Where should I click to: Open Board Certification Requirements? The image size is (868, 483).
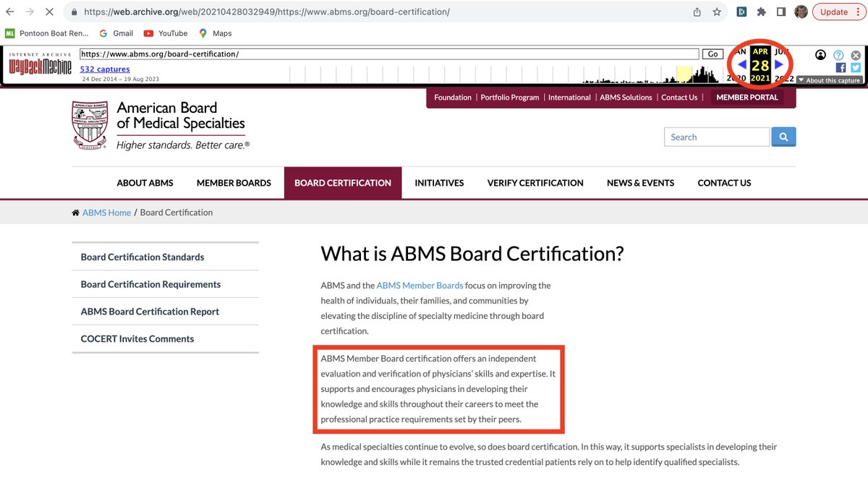tap(166, 284)
